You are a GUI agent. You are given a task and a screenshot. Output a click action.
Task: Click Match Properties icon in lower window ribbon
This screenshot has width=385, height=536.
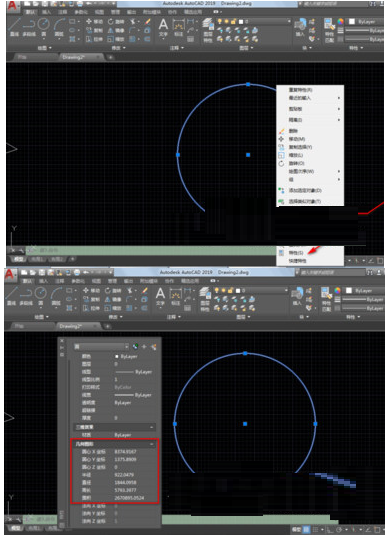326,299
